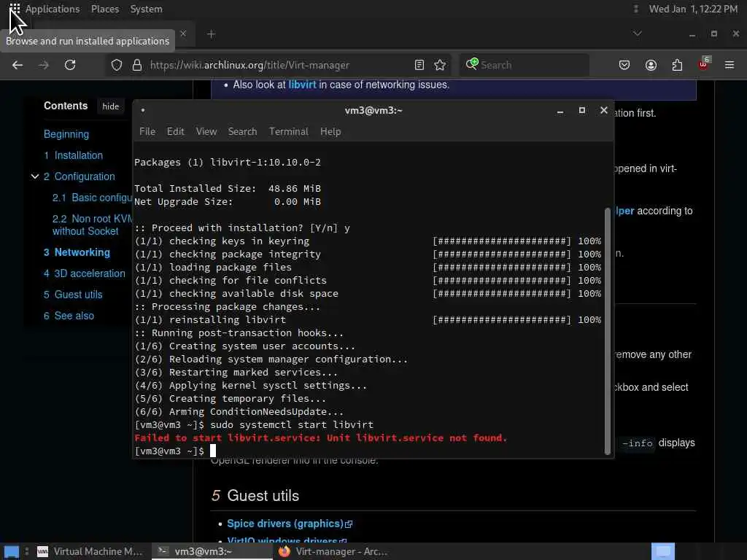Close the current Firefox tab
Image resolution: width=747 pixels, height=560 pixels.
pyautogui.click(x=183, y=34)
